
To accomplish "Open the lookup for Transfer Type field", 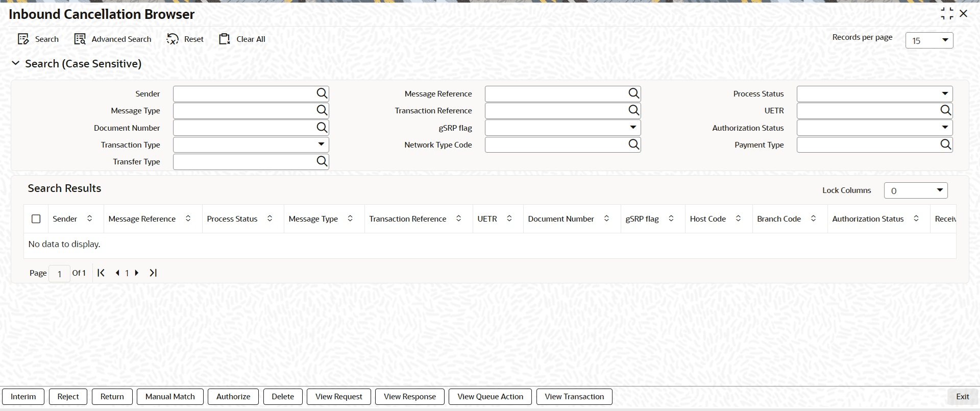I will click(322, 161).
